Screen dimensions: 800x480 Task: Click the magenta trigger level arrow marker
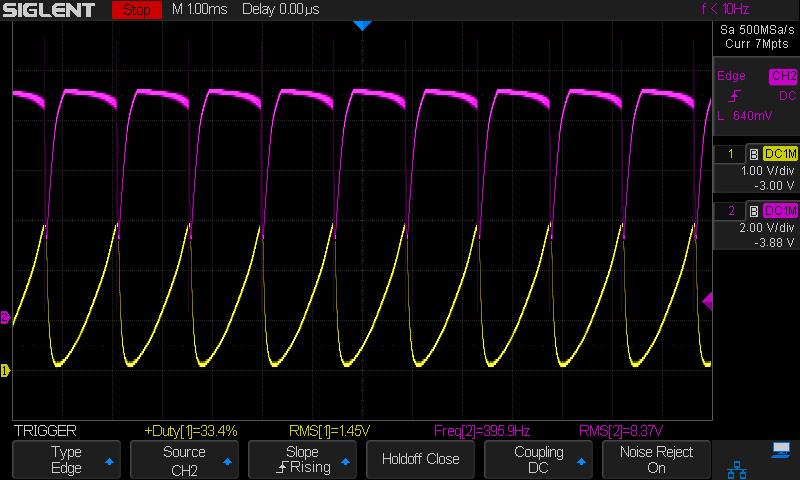click(708, 301)
